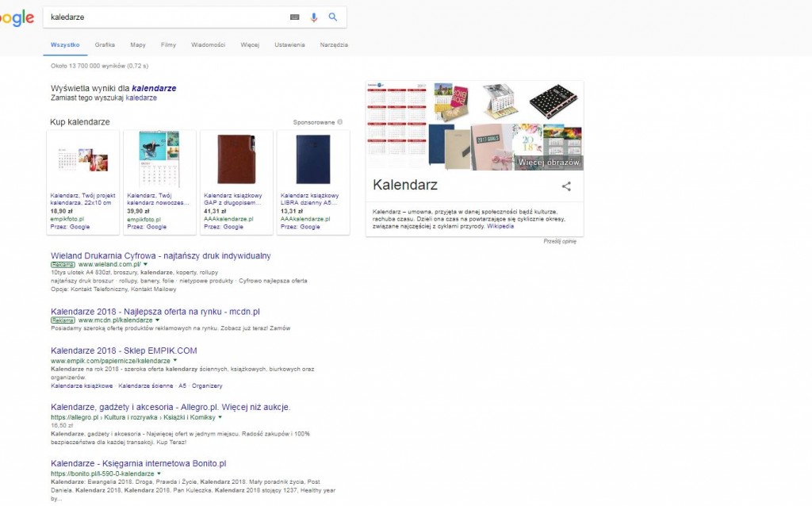This screenshot has width=812, height=506.
Task: Switch to the Grafika tab
Action: click(x=105, y=45)
